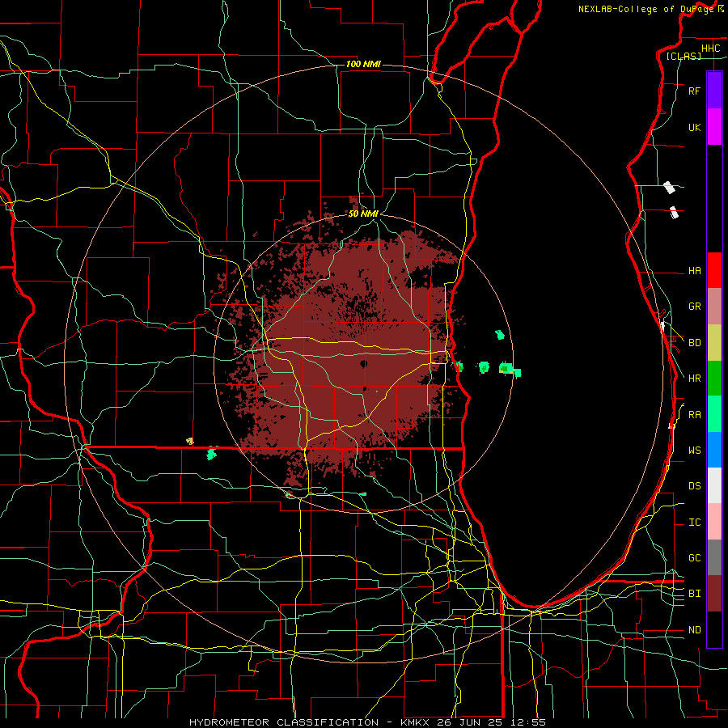Screen dimensions: 728x728
Task: Pick the GR graupel legend swatch
Action: pos(714,307)
